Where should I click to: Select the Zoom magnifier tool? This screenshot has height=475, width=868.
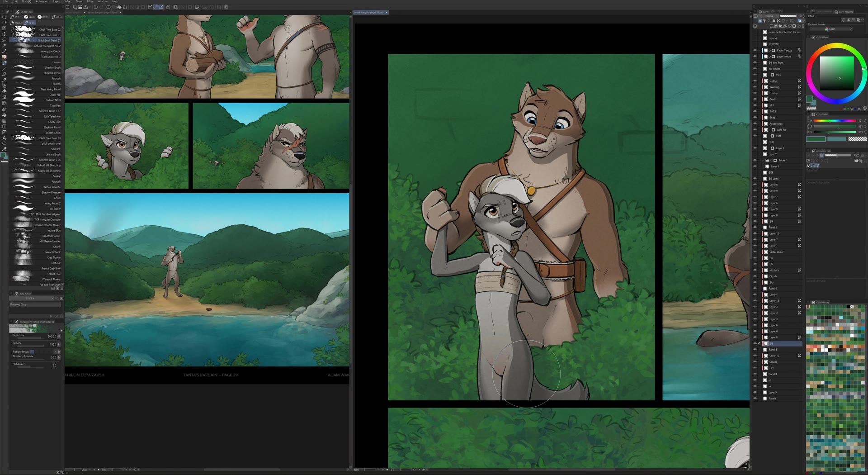click(4, 17)
